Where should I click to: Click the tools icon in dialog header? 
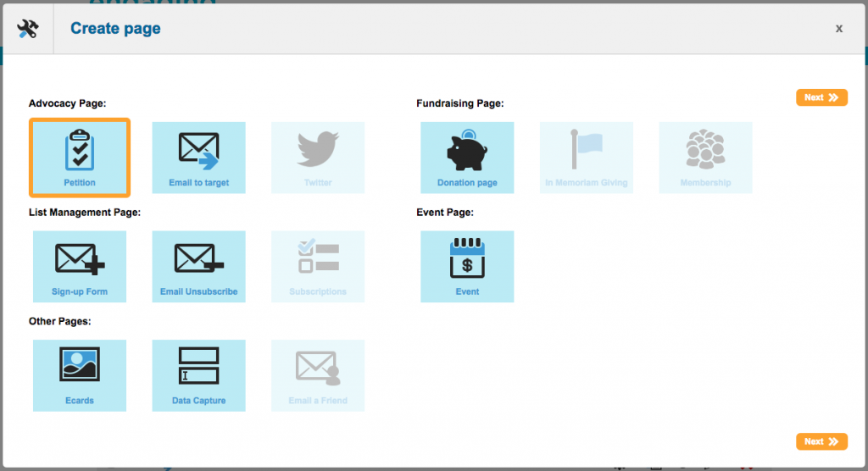pos(28,29)
